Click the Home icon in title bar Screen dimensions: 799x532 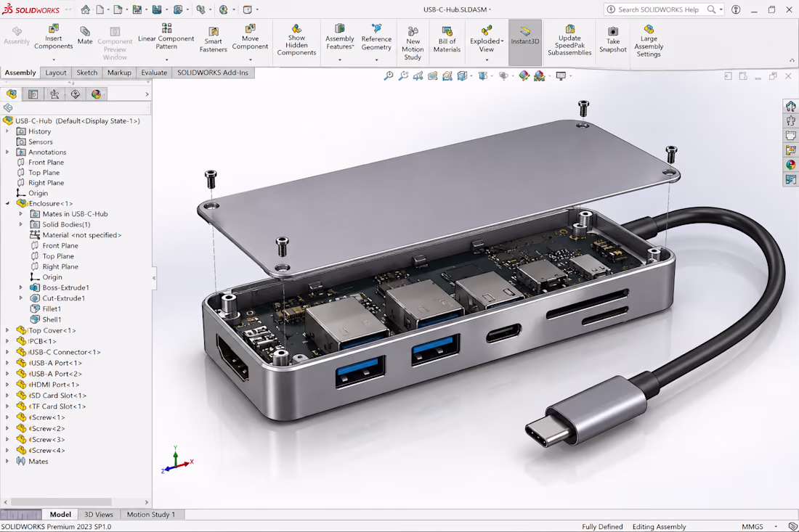[86, 9]
